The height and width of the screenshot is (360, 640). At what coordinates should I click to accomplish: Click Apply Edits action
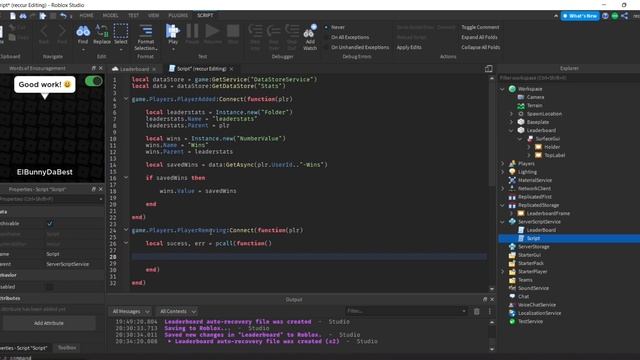tap(409, 47)
